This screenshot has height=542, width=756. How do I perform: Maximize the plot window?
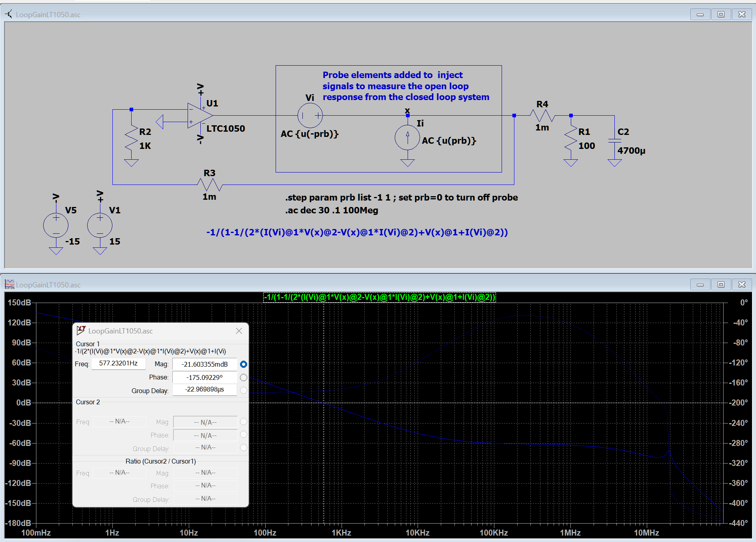coord(721,285)
